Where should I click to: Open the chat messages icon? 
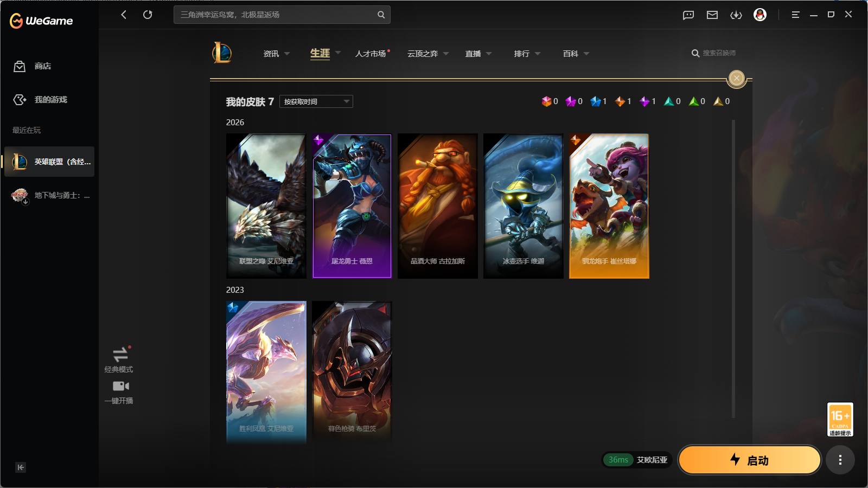688,15
